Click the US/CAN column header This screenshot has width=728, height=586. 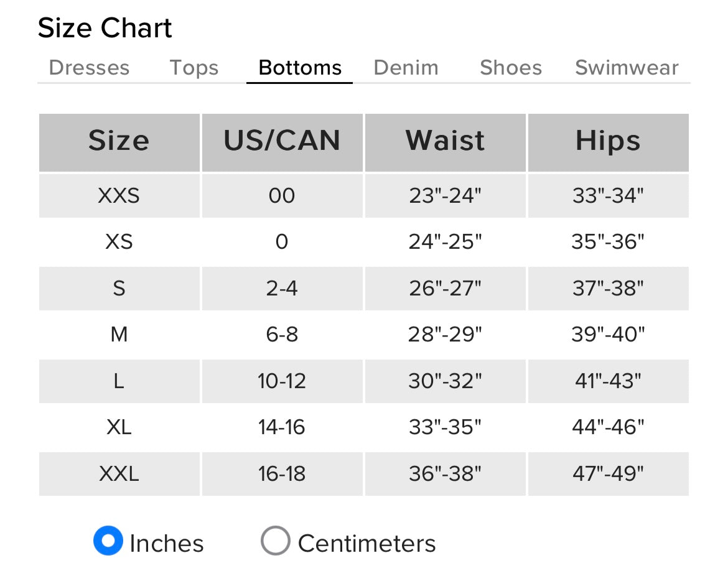282,141
